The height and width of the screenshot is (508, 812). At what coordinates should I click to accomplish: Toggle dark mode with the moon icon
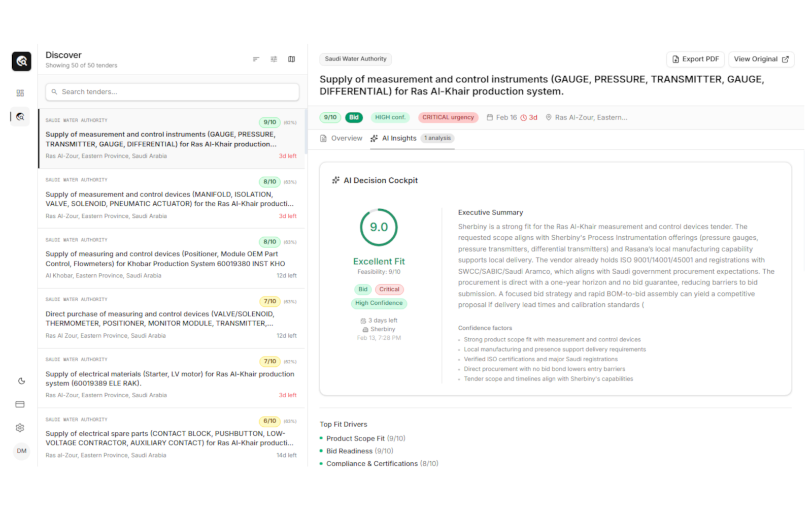pos(20,380)
